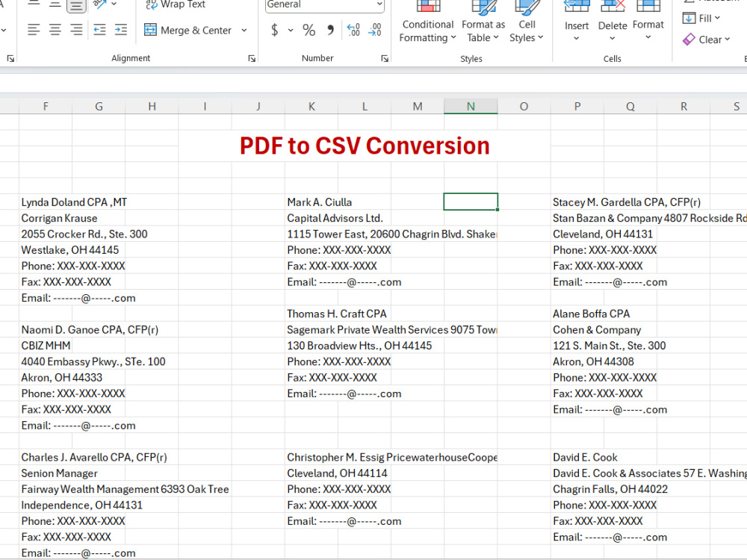Open Merge & Center dropdown arrow

tap(244, 31)
